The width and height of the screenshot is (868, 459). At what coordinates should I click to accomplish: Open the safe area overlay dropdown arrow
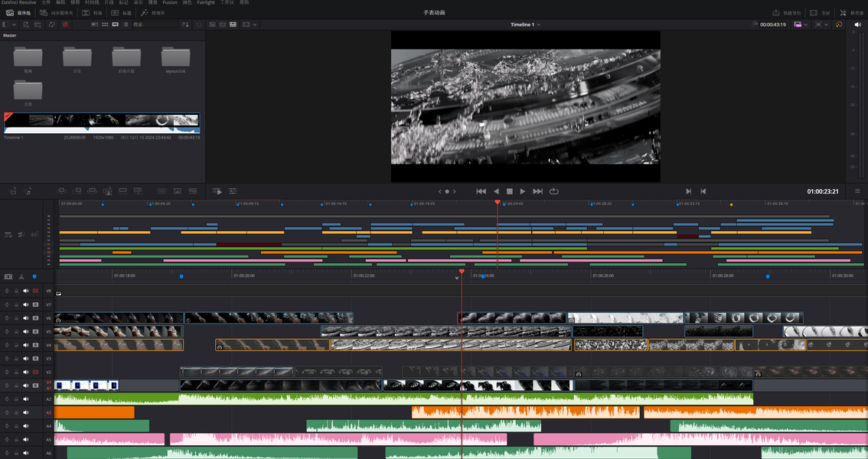click(x=827, y=24)
